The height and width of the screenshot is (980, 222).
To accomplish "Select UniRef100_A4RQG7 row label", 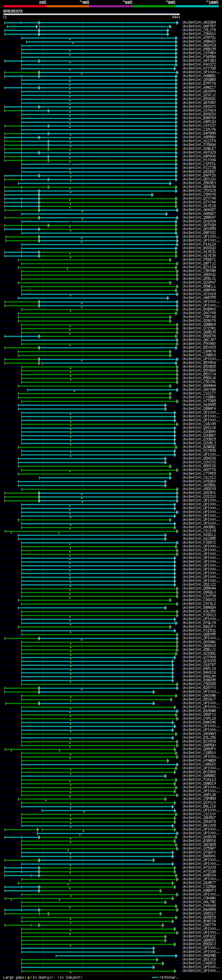I will click(199, 214).
